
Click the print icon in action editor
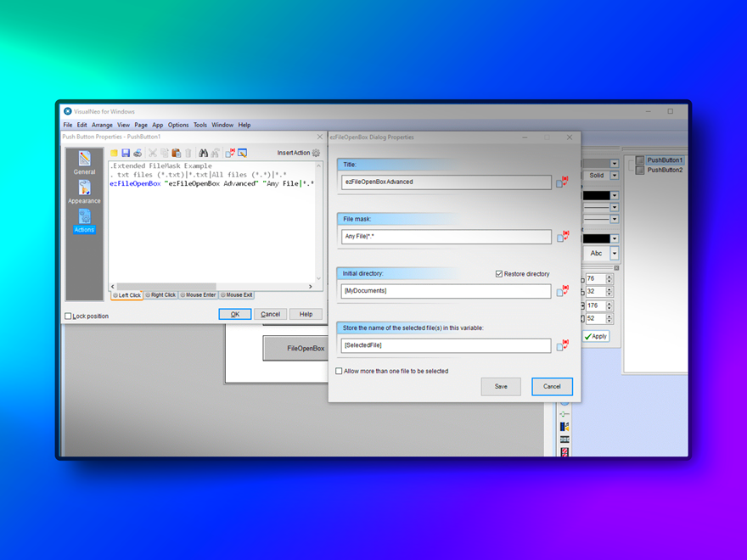coord(138,154)
